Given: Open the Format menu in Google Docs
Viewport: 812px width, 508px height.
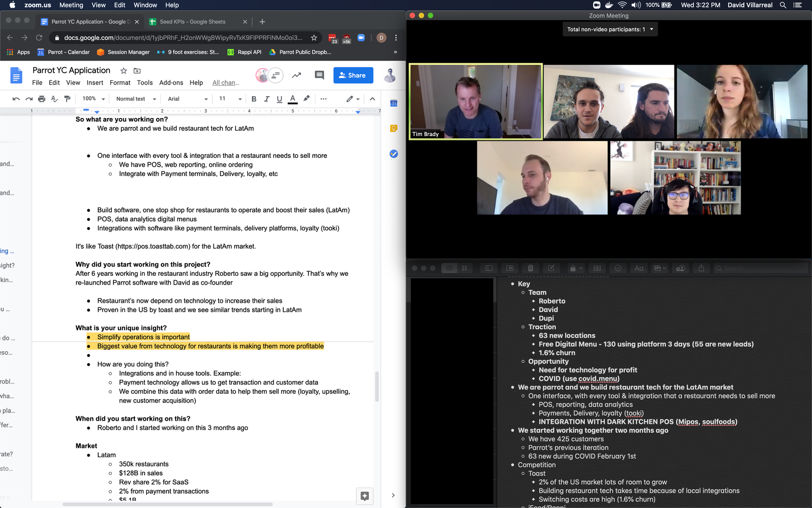Looking at the screenshot, I should [x=120, y=82].
